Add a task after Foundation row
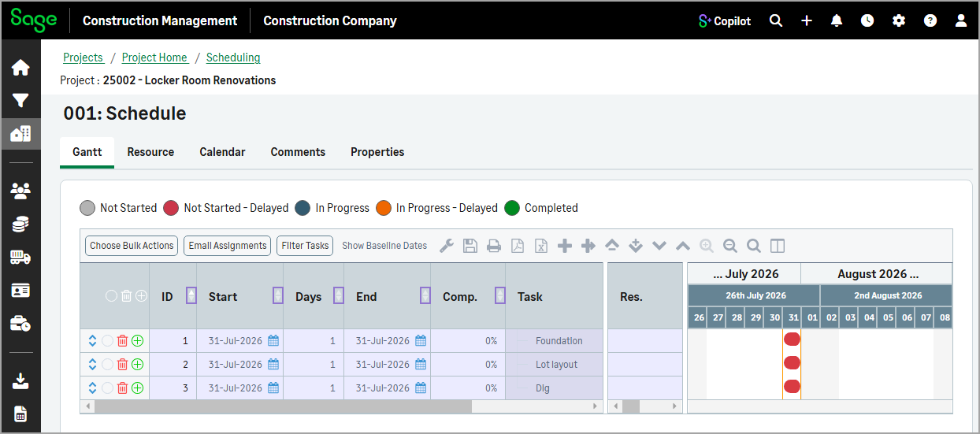 pyautogui.click(x=137, y=341)
